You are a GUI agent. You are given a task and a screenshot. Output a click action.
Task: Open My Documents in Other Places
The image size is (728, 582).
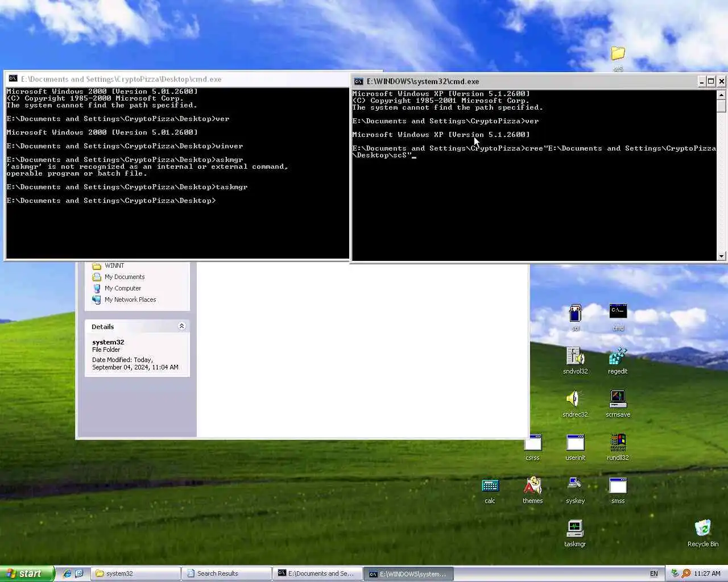pyautogui.click(x=118, y=277)
